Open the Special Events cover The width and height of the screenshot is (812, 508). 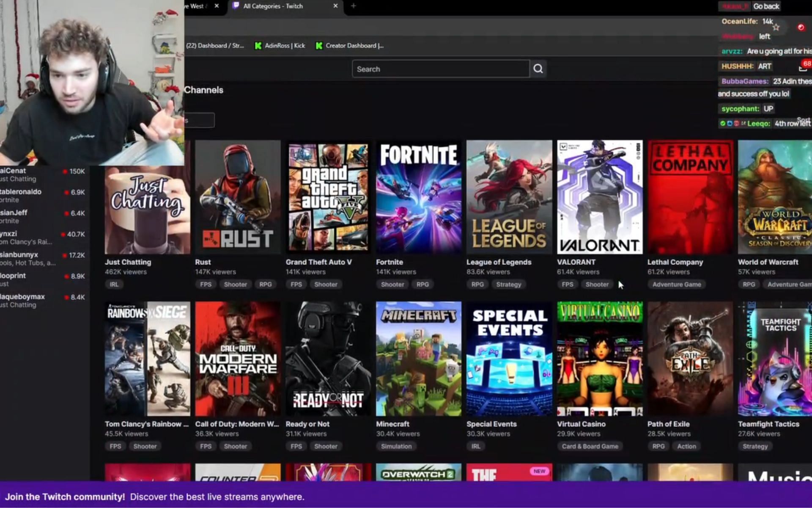[509, 359]
